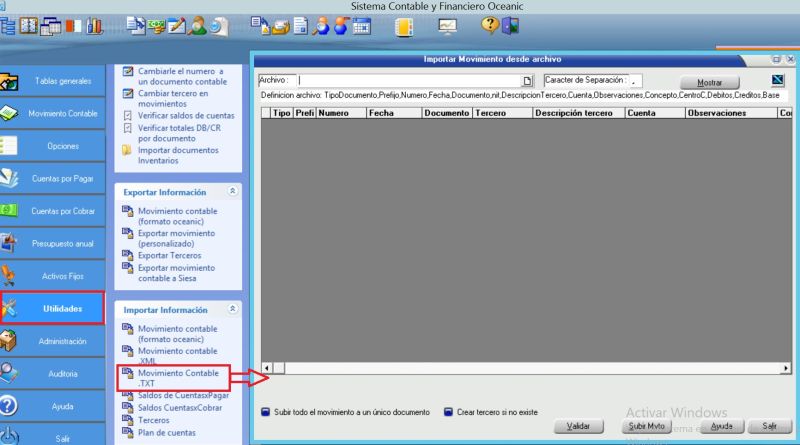
Task: Click the Cuentas por Cobrar money icon
Action: 10,211
